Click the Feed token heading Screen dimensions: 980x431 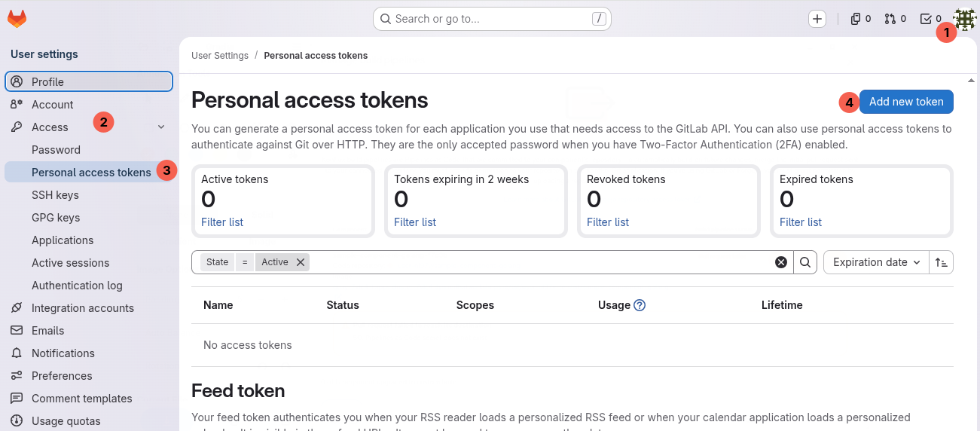pos(238,391)
